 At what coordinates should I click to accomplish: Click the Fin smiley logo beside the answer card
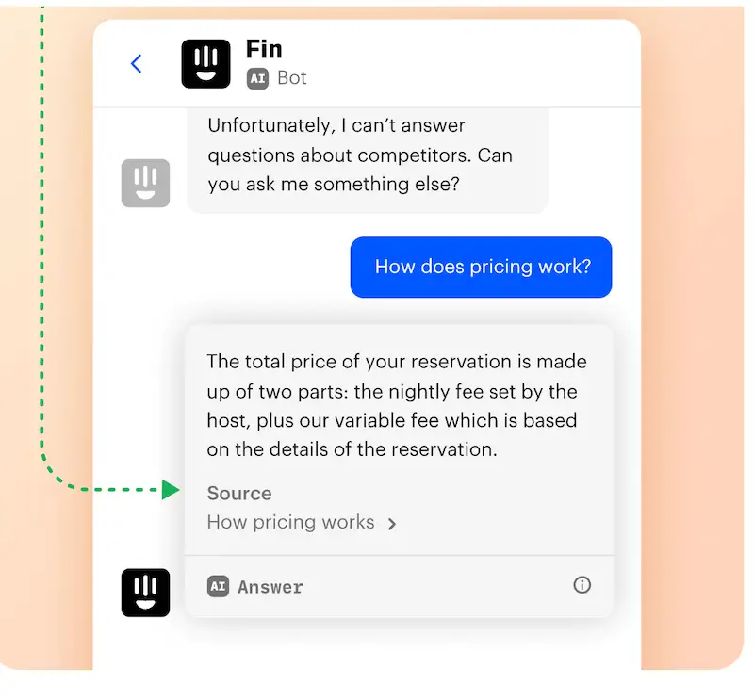(145, 593)
